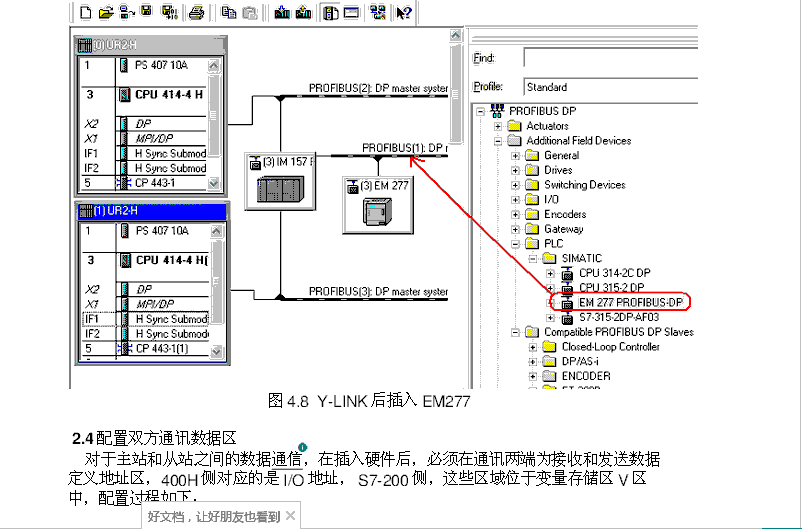Screen dimensions: 802x529
Task: Expand the Encoders folder
Action: pos(515,214)
